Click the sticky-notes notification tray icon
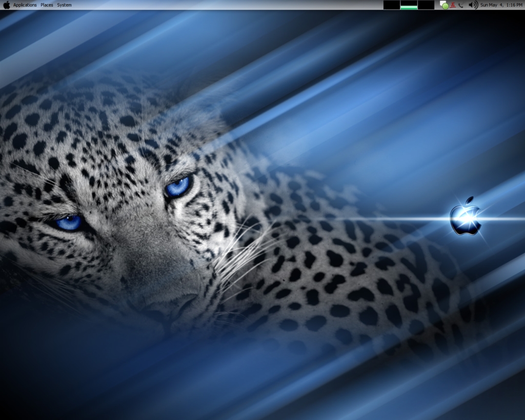Viewport: 525px width, 420px height. (x=441, y=4)
